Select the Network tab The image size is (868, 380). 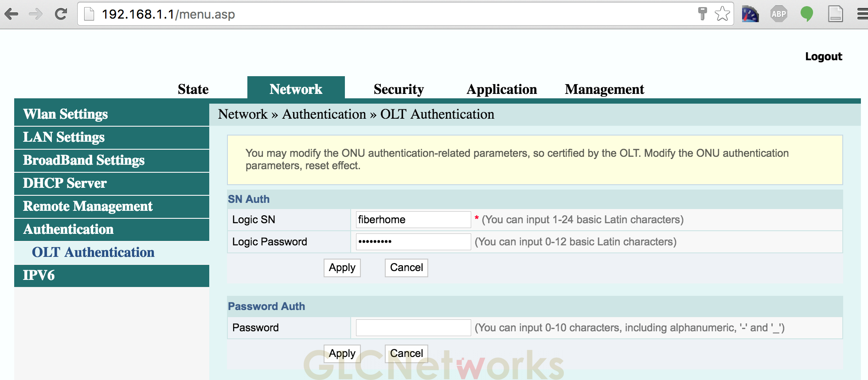point(296,88)
